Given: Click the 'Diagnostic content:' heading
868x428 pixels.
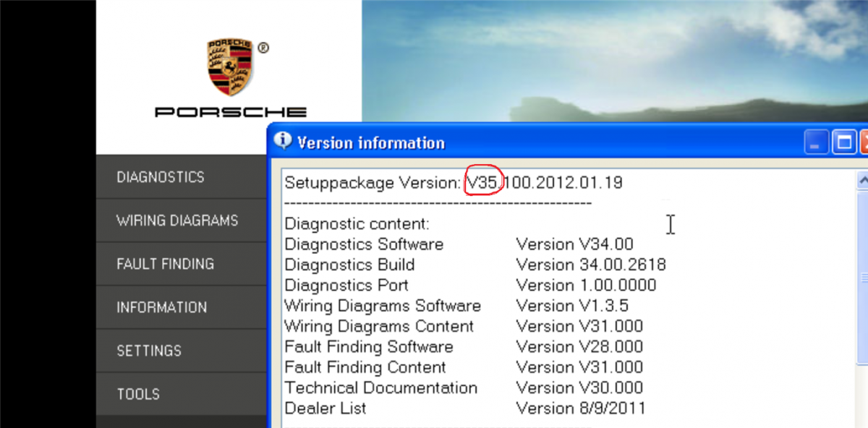Looking at the screenshot, I should point(357,224).
